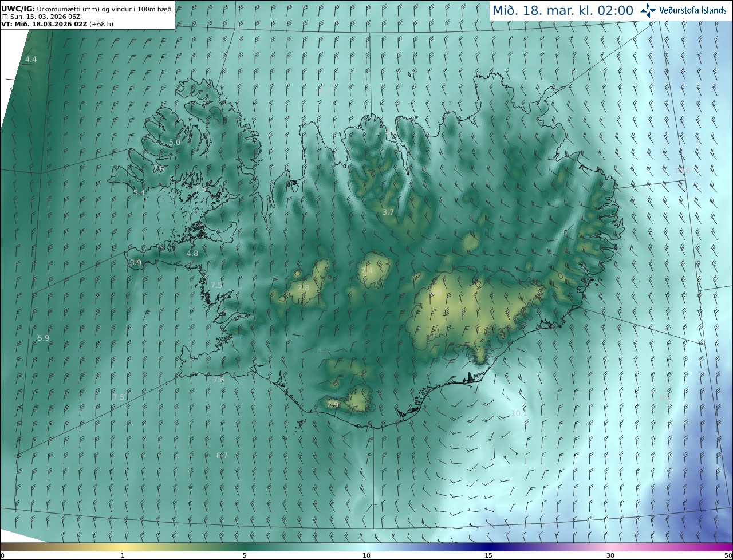Click the 10.1 value on the map
733x560 pixels.
point(519,413)
